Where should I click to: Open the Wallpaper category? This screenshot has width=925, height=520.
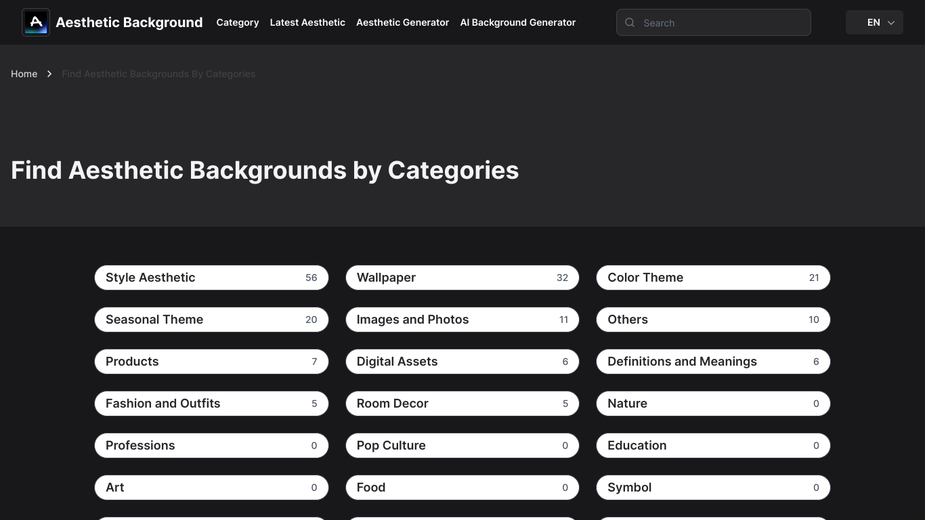[462, 277]
